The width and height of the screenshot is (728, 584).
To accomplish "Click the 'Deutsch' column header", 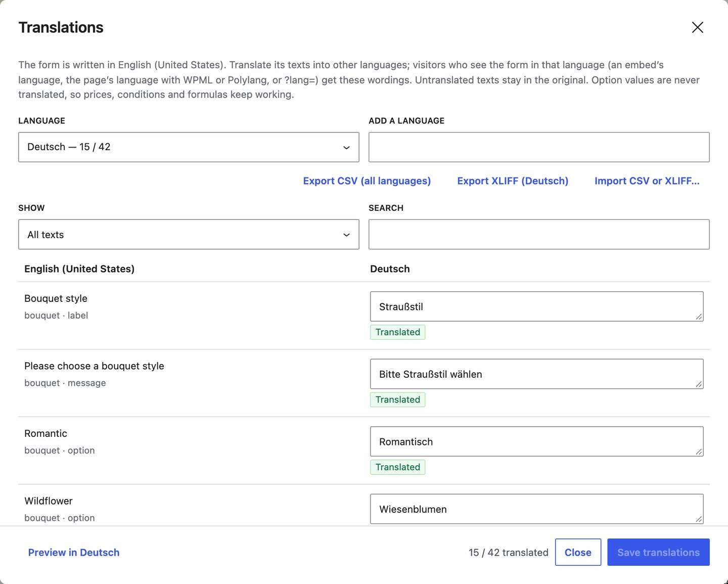I will tap(390, 269).
